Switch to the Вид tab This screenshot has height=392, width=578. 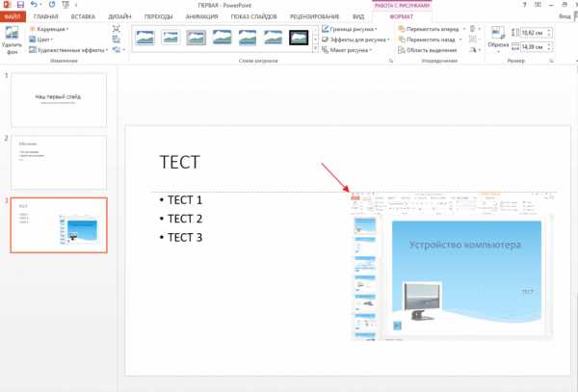(x=358, y=16)
